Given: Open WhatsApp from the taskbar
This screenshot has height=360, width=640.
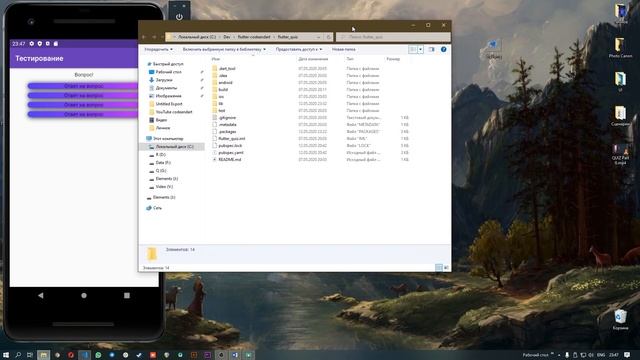Looking at the screenshot, I should [98, 355].
